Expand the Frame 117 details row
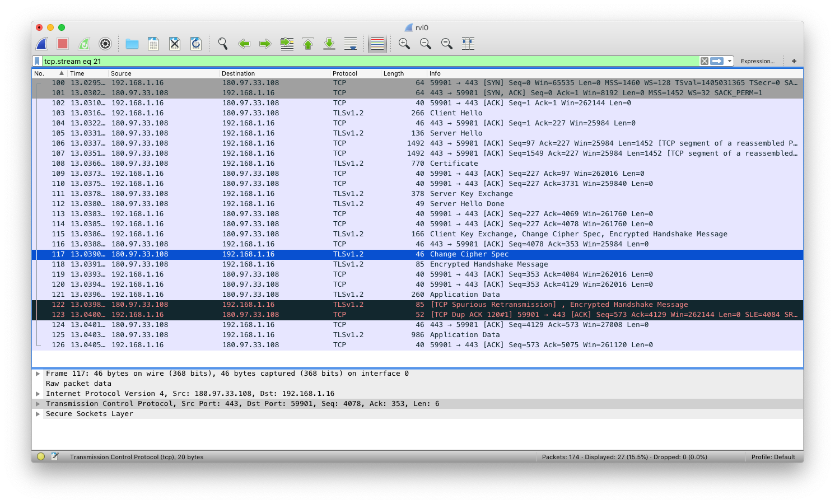Viewport: 835px width, 504px height. [x=38, y=374]
